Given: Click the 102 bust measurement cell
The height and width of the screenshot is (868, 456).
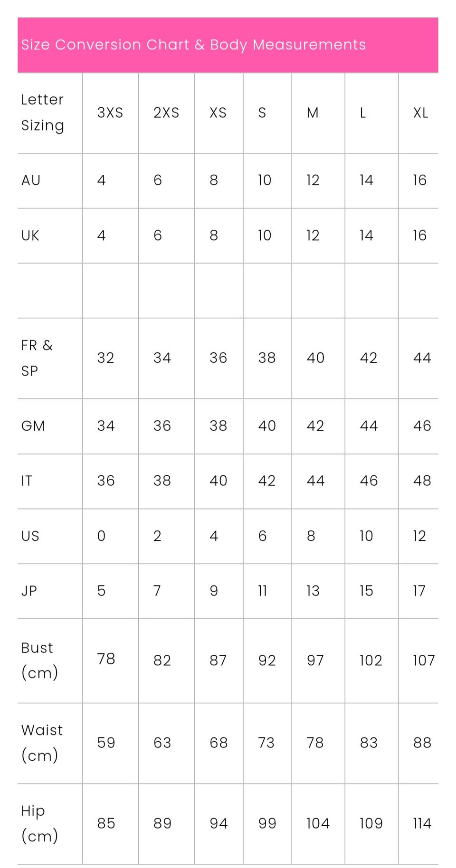Looking at the screenshot, I should click(x=370, y=660).
